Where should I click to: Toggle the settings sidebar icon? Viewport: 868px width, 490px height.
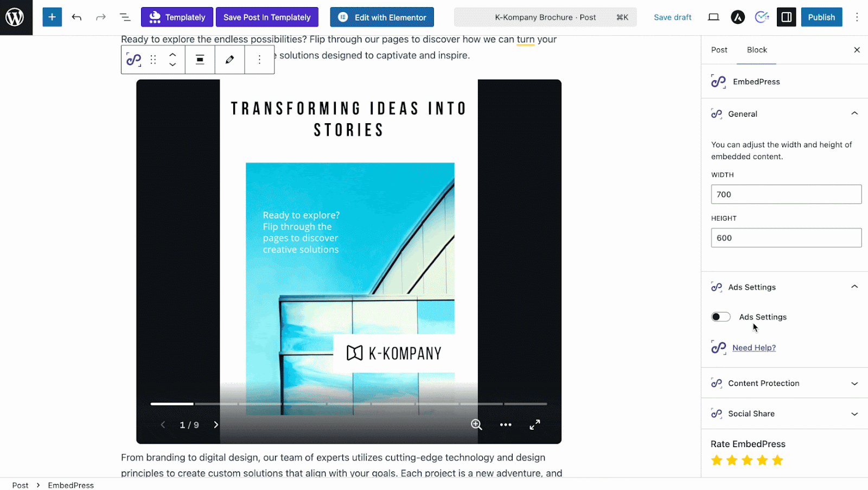[786, 17]
